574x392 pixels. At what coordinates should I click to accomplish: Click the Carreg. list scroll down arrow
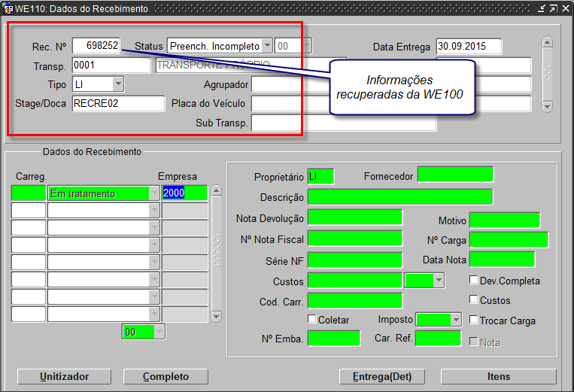point(217,316)
